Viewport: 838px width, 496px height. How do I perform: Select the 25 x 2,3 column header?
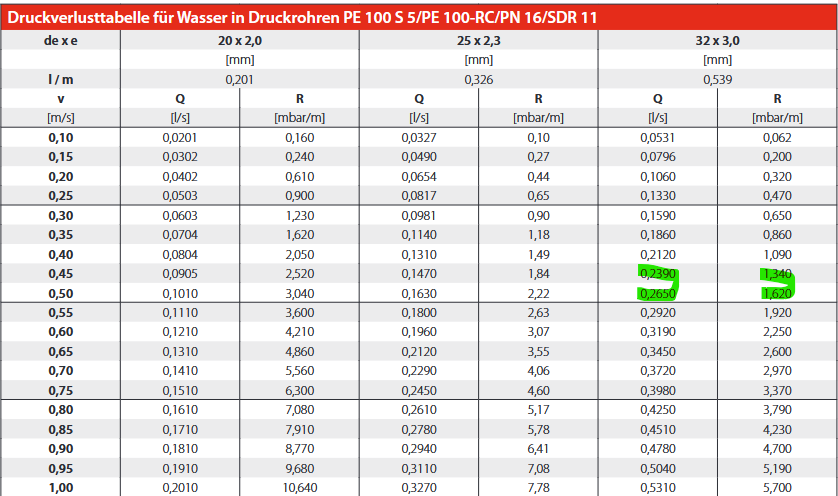(478, 41)
